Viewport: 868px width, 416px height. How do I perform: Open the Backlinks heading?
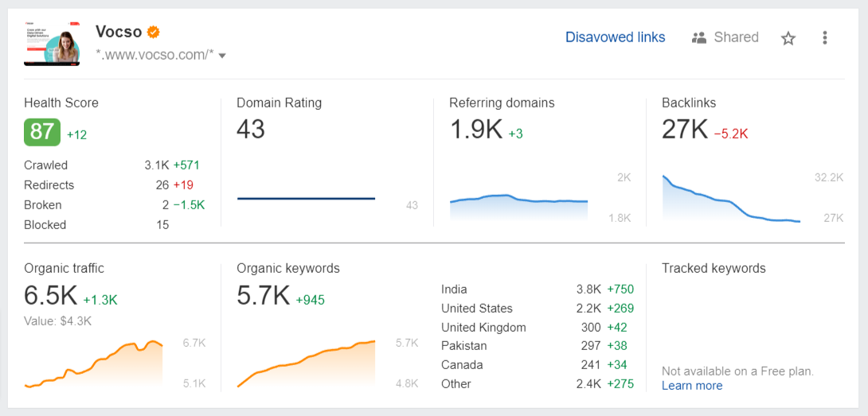point(689,103)
